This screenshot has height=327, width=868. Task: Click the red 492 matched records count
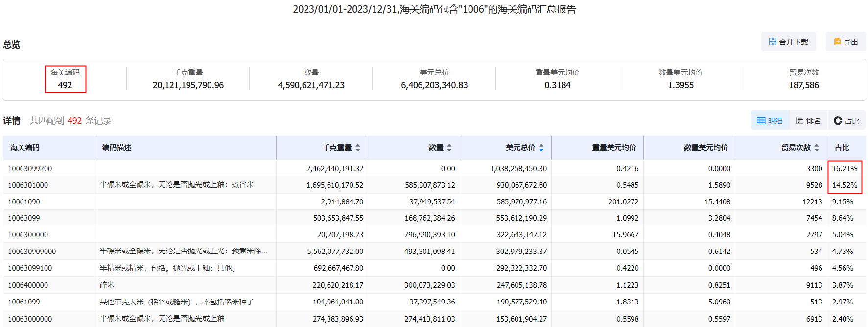tap(74, 121)
